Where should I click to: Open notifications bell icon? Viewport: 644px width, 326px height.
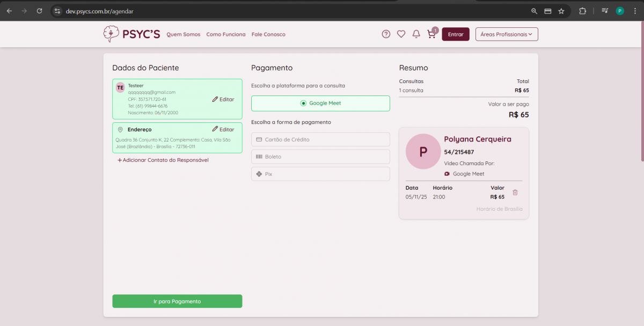pos(416,34)
